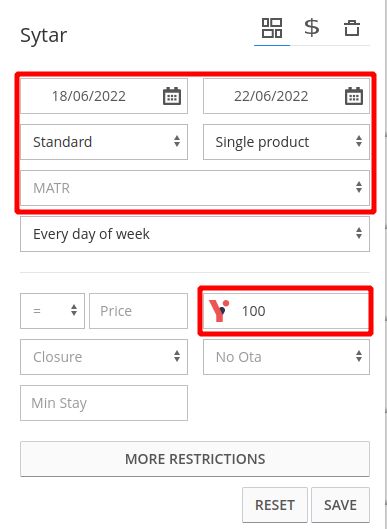The height and width of the screenshot is (529, 387).
Task: Open the equals operator dropdown
Action: (52, 311)
